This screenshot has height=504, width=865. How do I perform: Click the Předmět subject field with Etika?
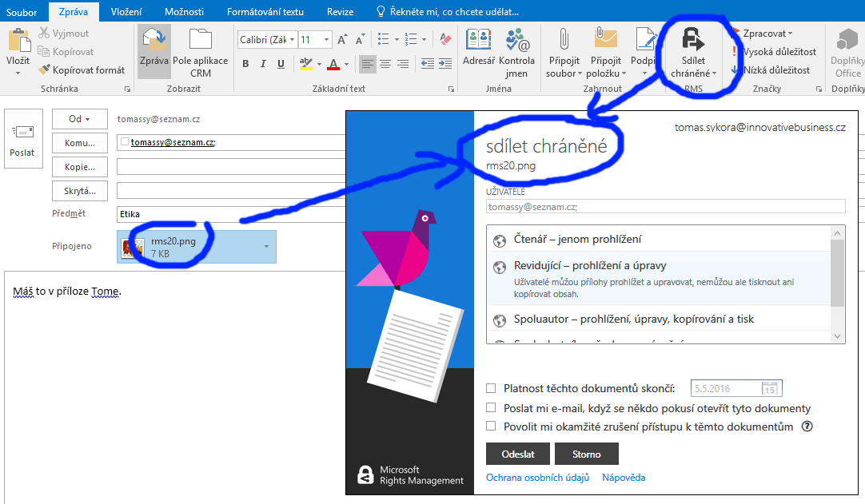click(232, 215)
